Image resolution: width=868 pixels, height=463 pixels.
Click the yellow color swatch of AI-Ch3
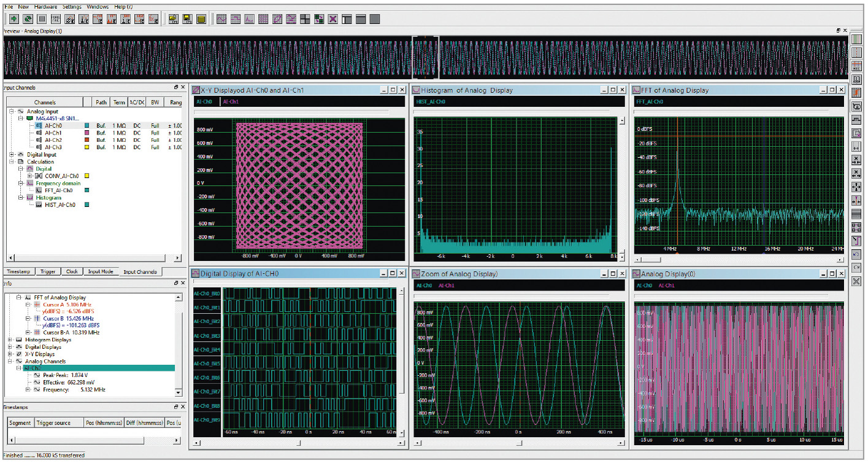click(x=87, y=147)
